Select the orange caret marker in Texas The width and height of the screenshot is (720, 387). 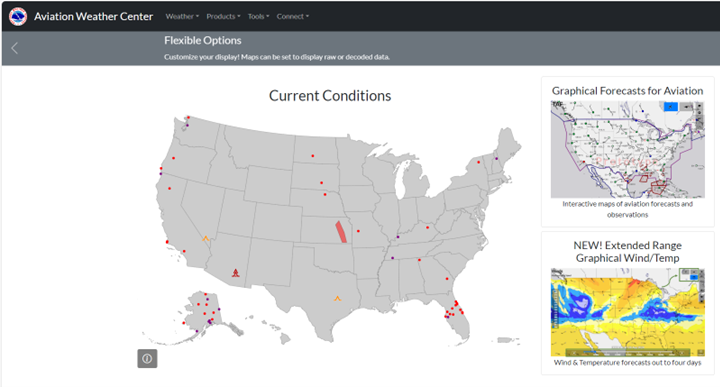(x=338, y=298)
